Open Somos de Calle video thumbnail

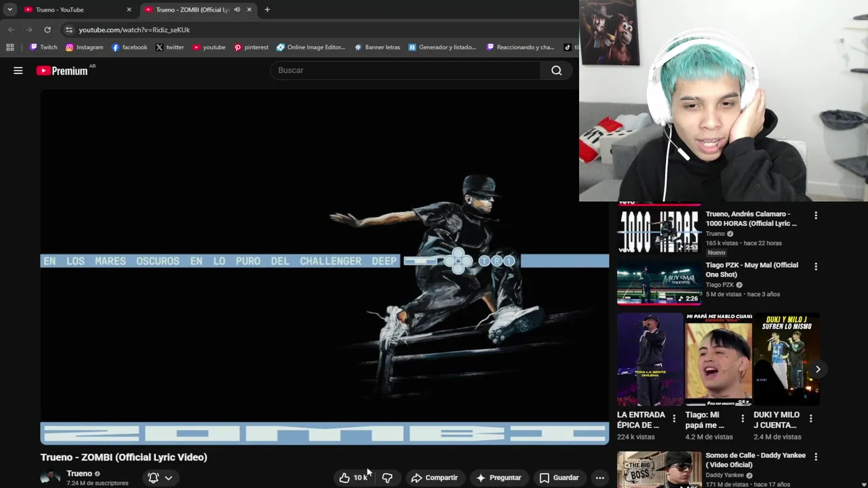click(658, 470)
